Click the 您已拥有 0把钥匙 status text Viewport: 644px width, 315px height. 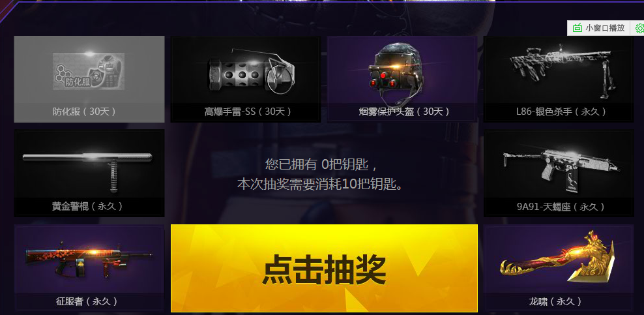point(321,165)
